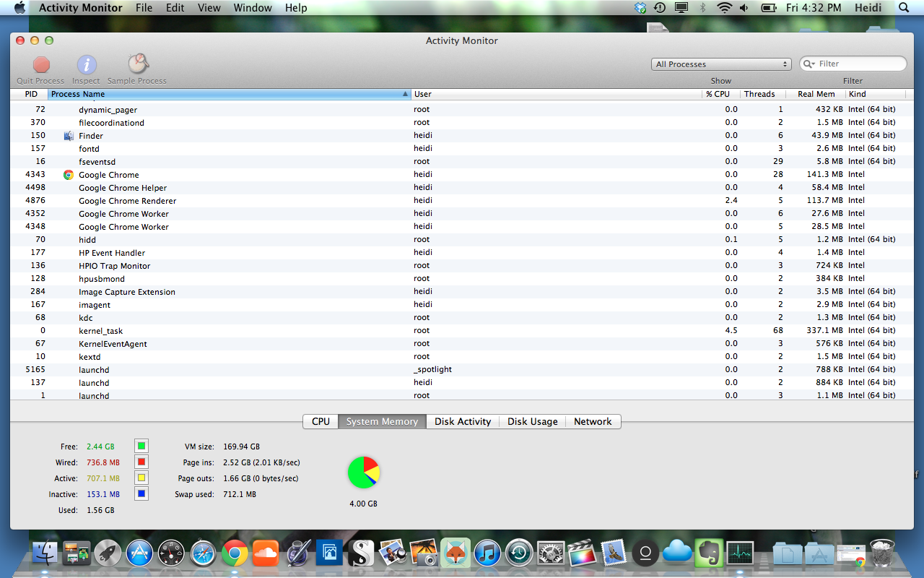Open the Window menu

[x=253, y=8]
